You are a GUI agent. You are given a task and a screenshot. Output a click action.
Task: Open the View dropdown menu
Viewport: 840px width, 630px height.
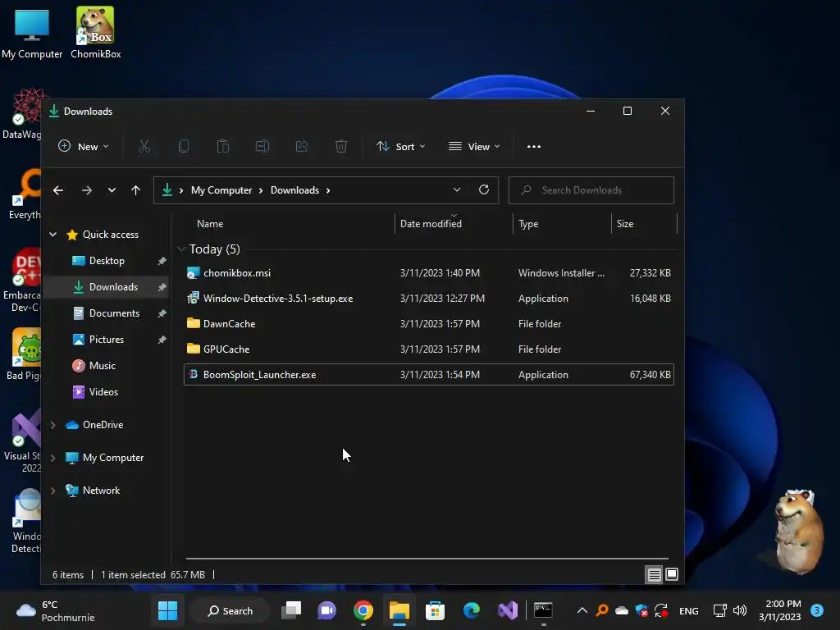coord(474,146)
